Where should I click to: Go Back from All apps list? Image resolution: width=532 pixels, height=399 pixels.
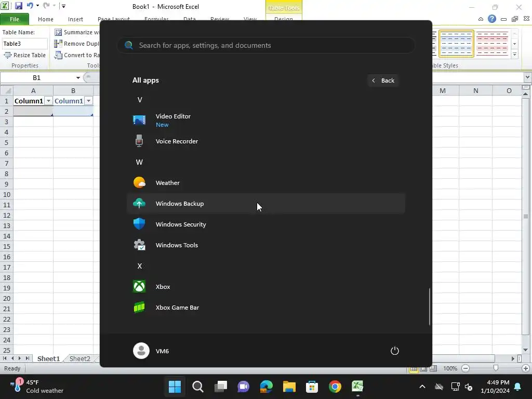click(383, 81)
